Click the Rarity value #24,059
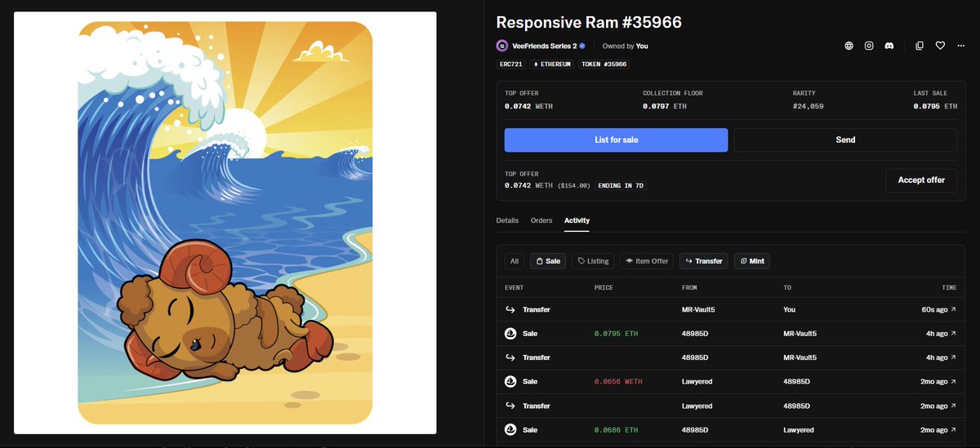The width and height of the screenshot is (980, 448). [x=808, y=106]
